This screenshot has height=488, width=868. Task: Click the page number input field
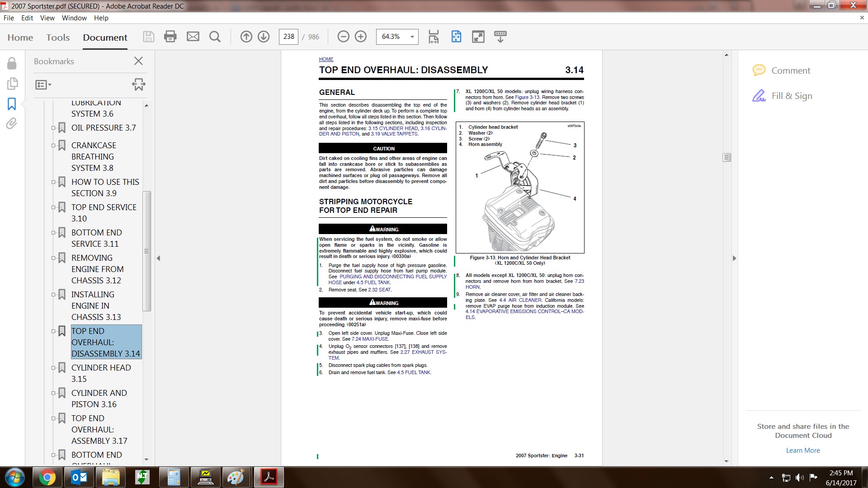(x=288, y=37)
